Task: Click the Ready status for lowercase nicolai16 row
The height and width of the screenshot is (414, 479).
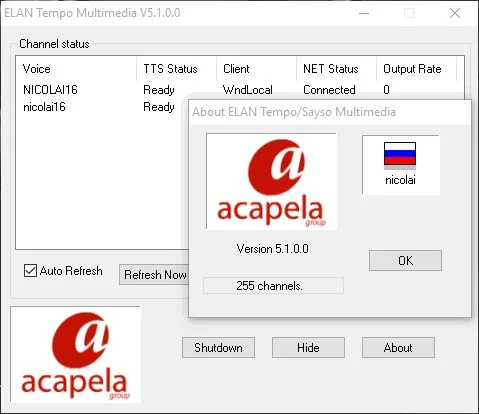Action: click(159, 107)
